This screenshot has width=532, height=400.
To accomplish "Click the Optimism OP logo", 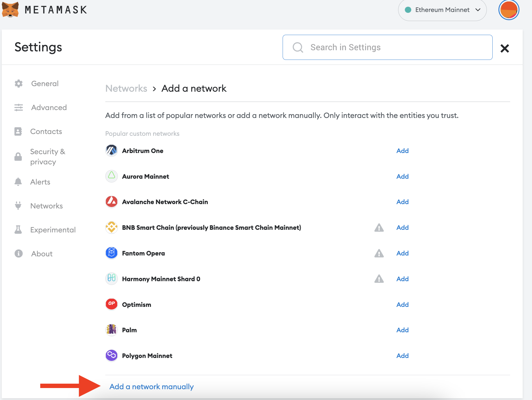I will tap(111, 304).
